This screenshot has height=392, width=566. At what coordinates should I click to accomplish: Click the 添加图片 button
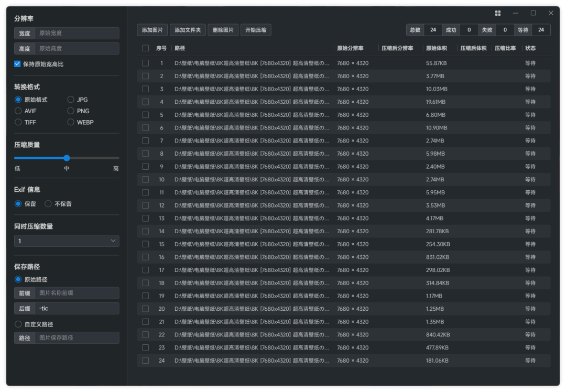[x=152, y=30]
